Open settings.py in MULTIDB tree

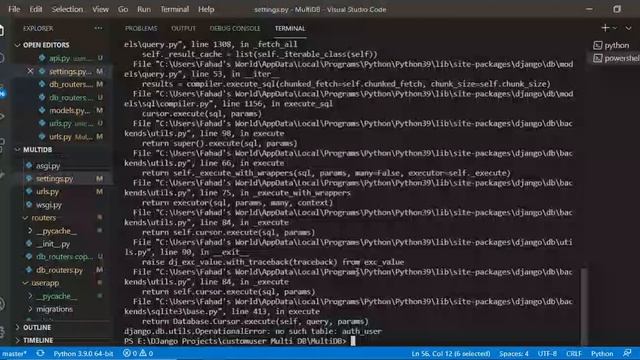point(55,179)
